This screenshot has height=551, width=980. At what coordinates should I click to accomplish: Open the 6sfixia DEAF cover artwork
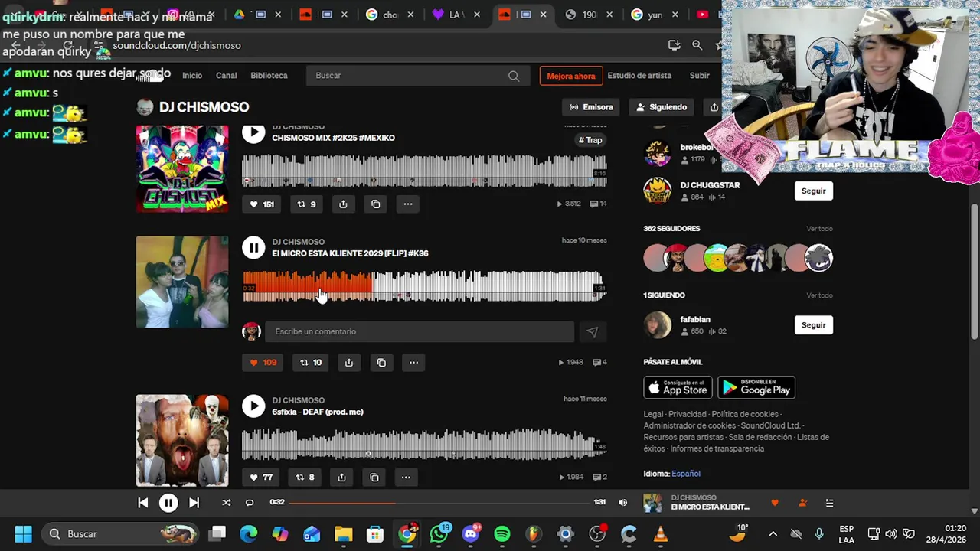coord(182,441)
